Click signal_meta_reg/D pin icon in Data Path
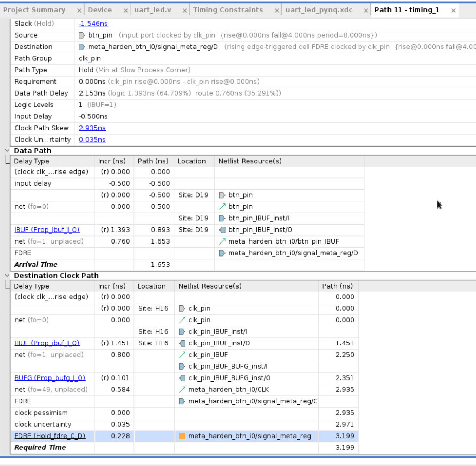 [222, 253]
